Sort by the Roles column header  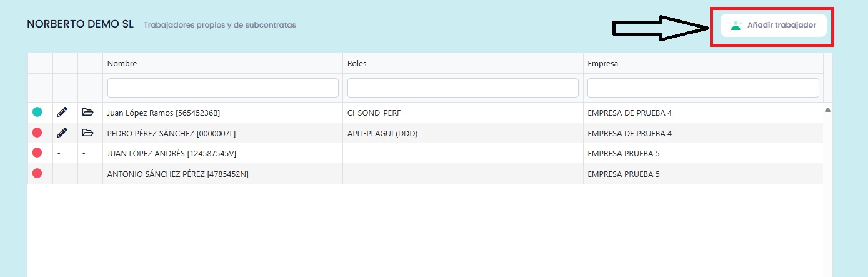[x=357, y=64]
